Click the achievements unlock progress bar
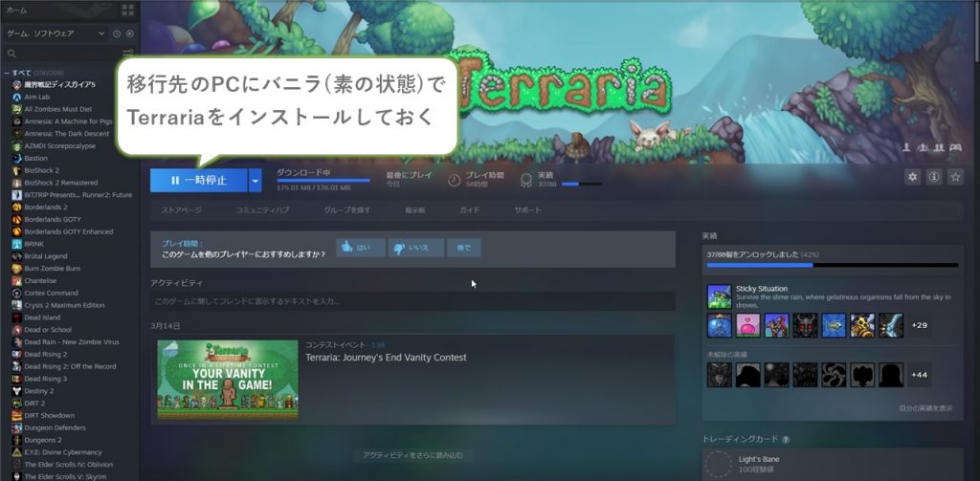 830,265
